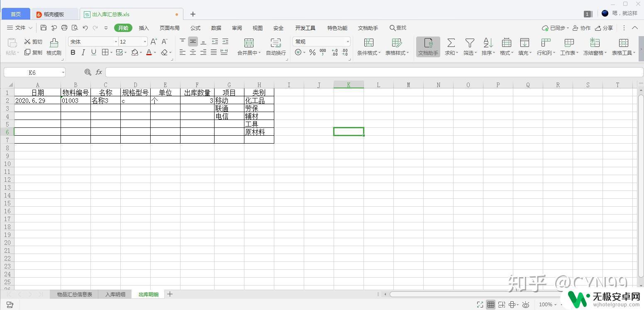Click the AutoSum (求和) icon

pyautogui.click(x=451, y=43)
